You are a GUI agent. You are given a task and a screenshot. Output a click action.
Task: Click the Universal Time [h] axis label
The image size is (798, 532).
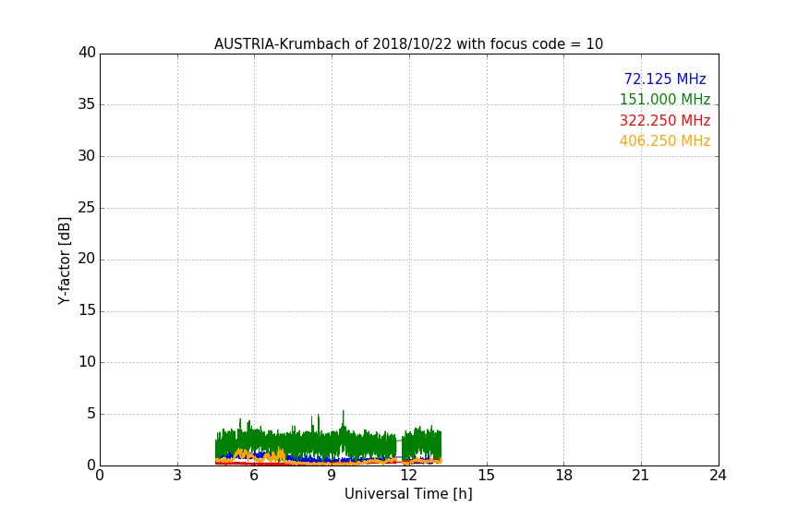408,494
